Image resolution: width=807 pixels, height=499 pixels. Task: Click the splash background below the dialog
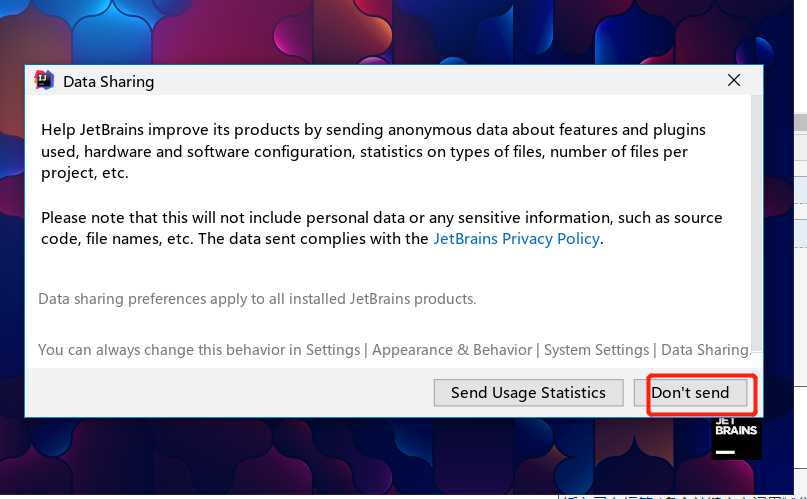(360, 455)
